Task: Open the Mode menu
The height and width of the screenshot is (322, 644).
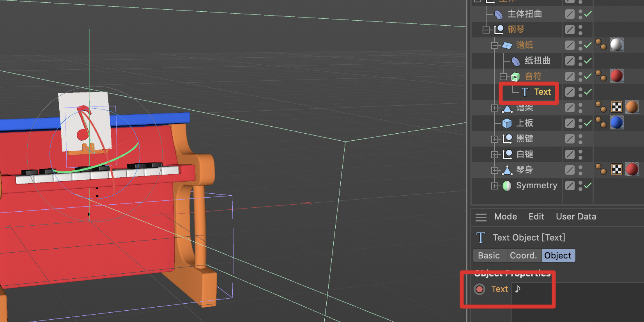Action: pyautogui.click(x=506, y=217)
